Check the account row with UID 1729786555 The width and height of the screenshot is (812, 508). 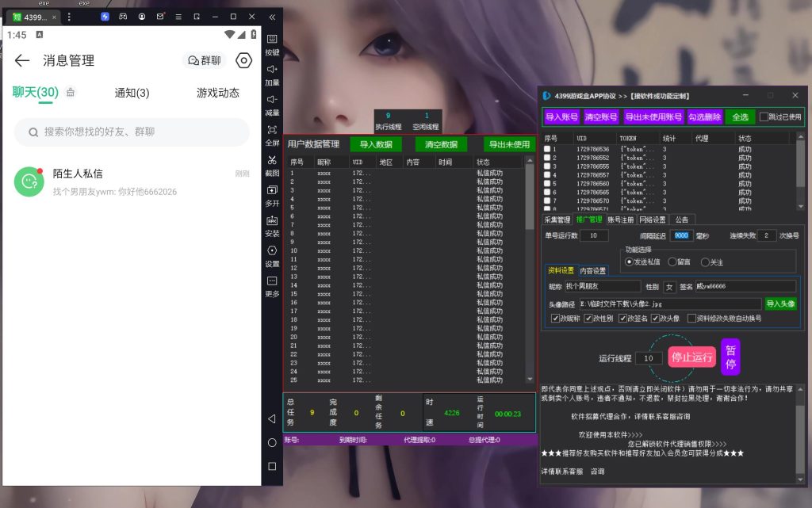click(547, 166)
